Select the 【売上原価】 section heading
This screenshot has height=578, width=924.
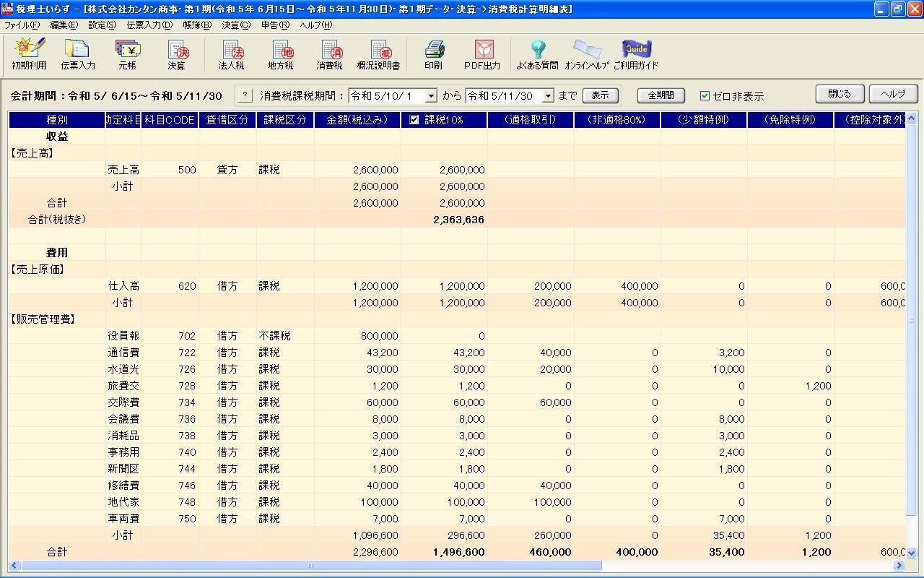(38, 269)
